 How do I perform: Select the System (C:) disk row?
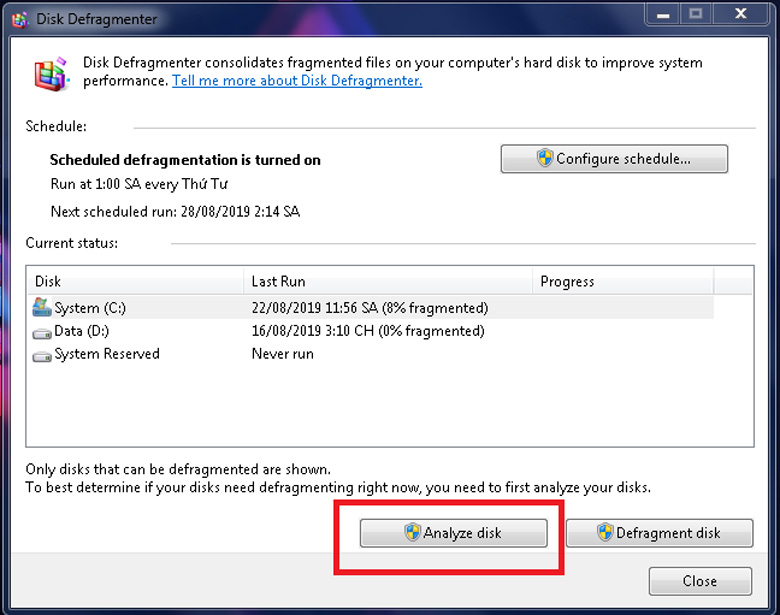372,308
